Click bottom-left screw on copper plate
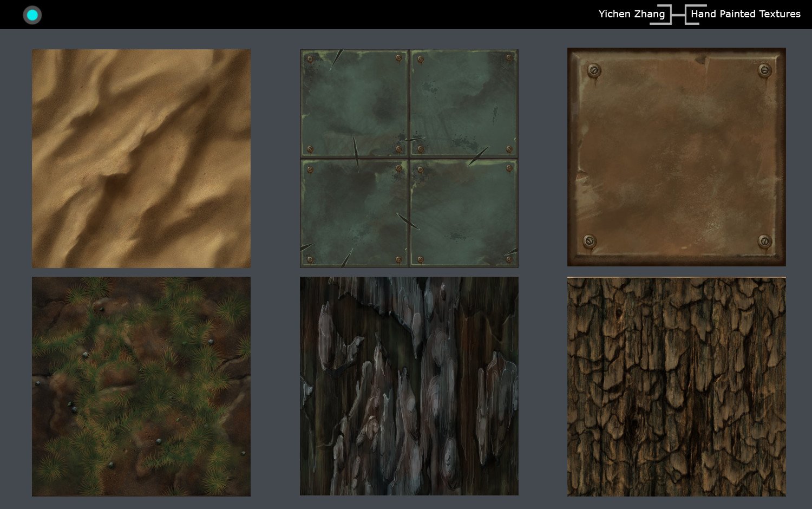Image resolution: width=812 pixels, height=509 pixels. click(x=590, y=241)
